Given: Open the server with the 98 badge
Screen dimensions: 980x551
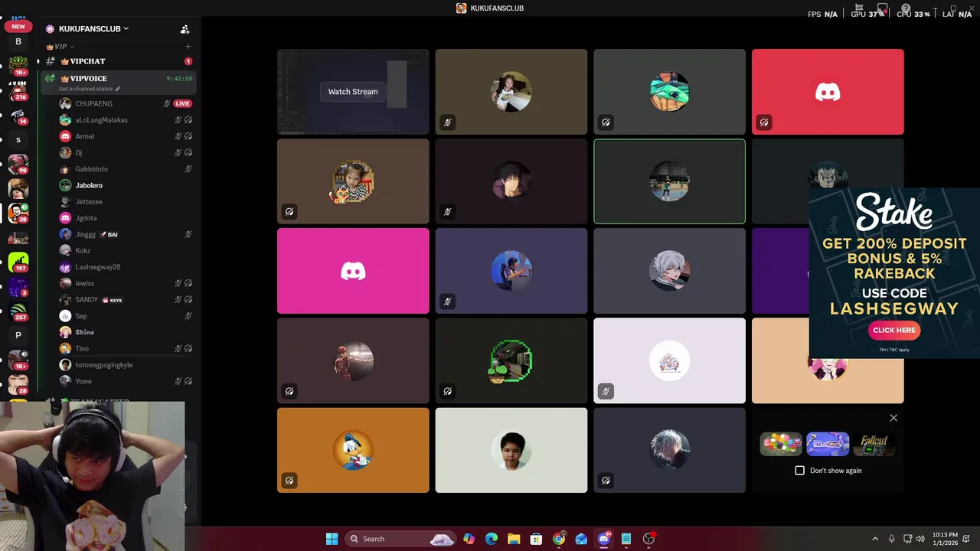Looking at the screenshot, I should 18,165.
